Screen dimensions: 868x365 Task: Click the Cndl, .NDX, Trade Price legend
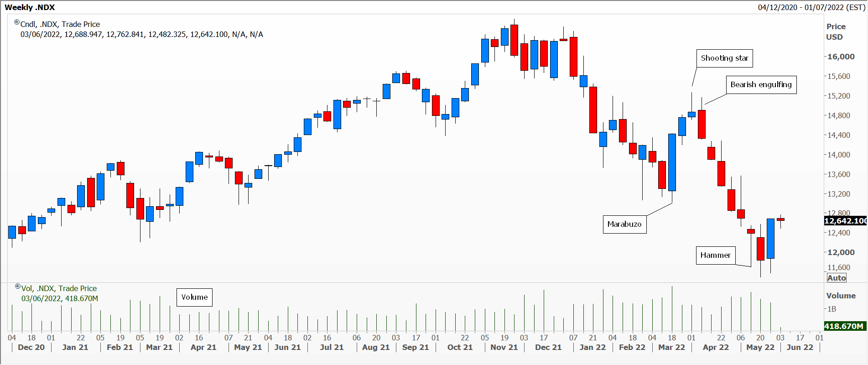[x=60, y=24]
